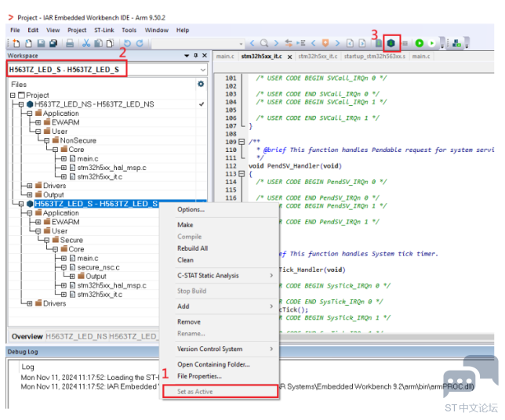
Task: Click the Find Previous arrow left of magnifier
Action: (252, 43)
